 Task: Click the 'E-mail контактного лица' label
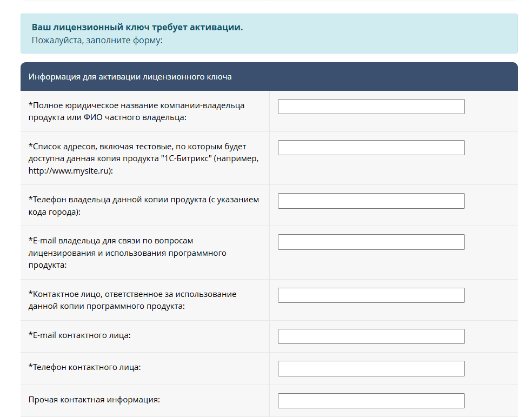pos(79,335)
